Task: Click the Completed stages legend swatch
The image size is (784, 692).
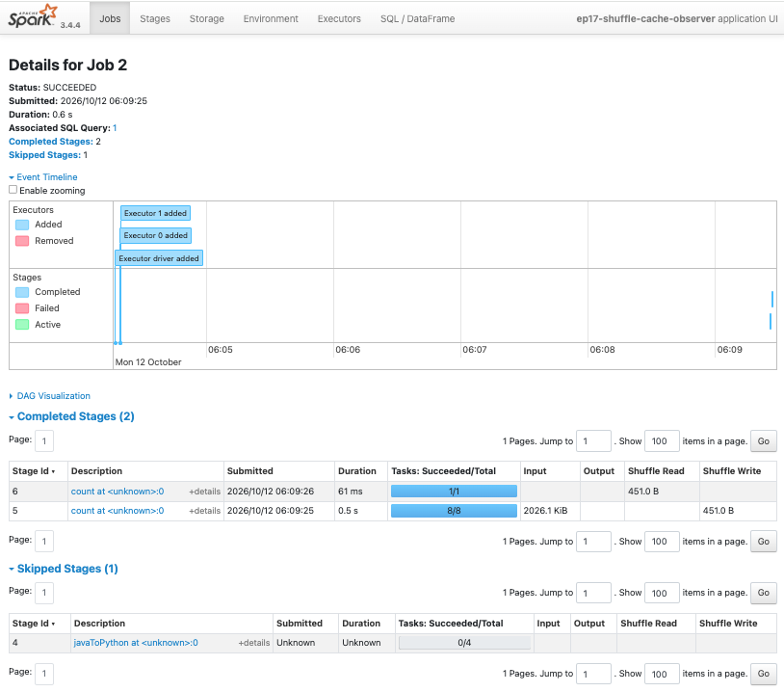Action: tap(22, 292)
